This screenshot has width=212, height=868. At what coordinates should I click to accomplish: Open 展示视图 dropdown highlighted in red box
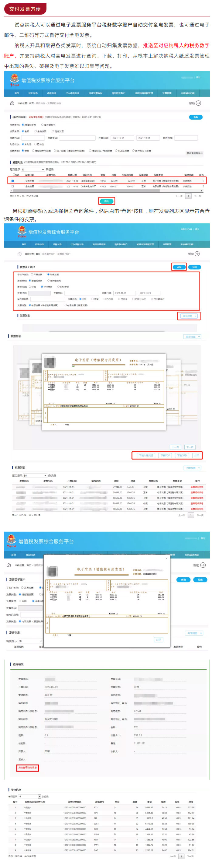click(x=189, y=316)
